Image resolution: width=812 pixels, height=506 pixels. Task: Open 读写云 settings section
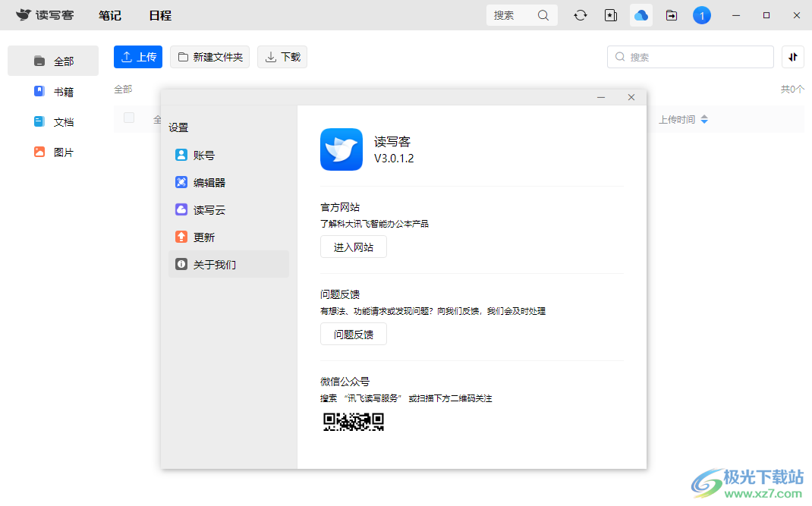coord(228,209)
